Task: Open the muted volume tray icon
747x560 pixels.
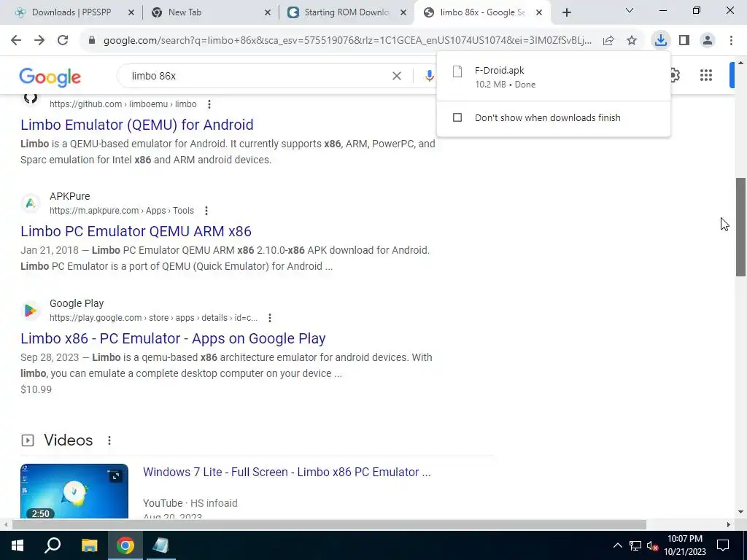Action: coord(652,545)
